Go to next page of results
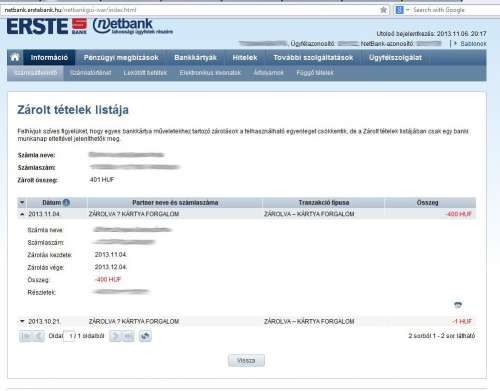 115,336
